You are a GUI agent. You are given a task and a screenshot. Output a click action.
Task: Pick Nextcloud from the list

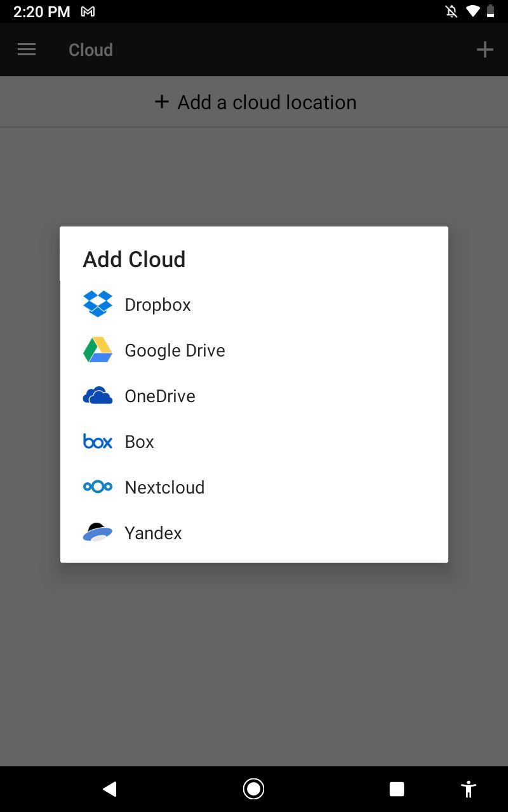pyautogui.click(x=254, y=487)
